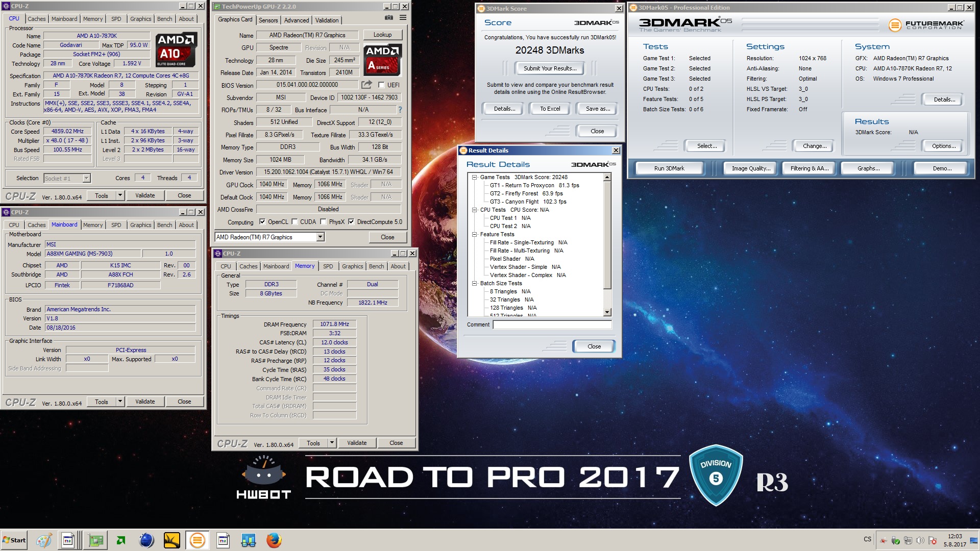
Task: Collapse the Feature Tests tree node
Action: coord(474,234)
